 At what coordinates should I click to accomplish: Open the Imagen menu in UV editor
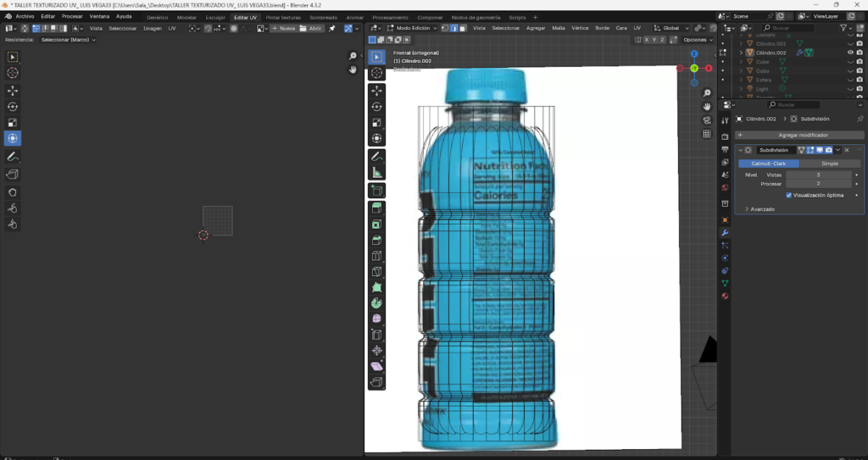coord(153,28)
